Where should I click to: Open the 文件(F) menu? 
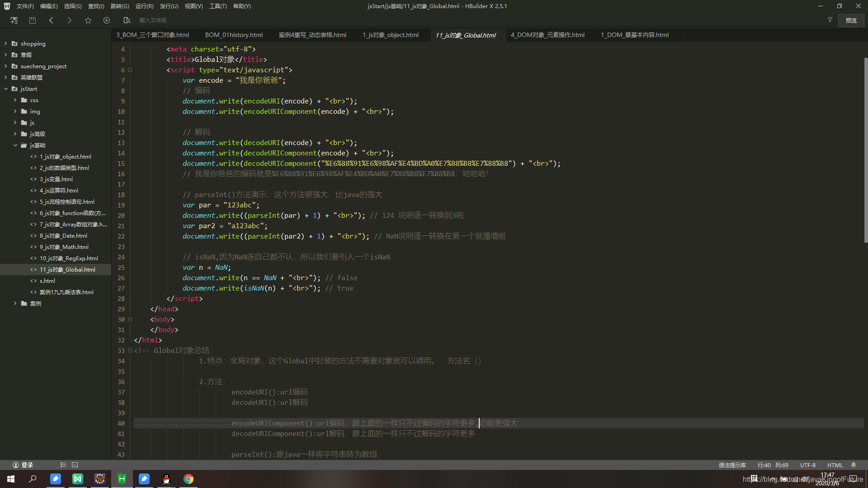coord(25,6)
